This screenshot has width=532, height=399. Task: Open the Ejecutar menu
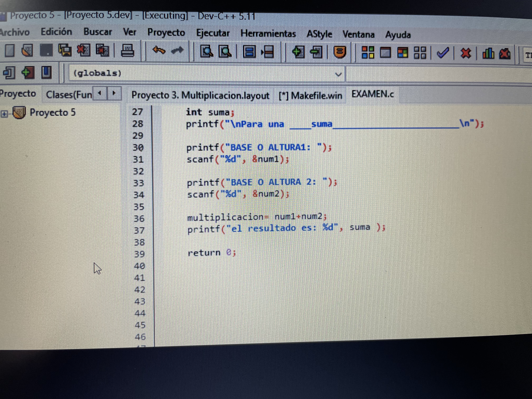pyautogui.click(x=213, y=33)
